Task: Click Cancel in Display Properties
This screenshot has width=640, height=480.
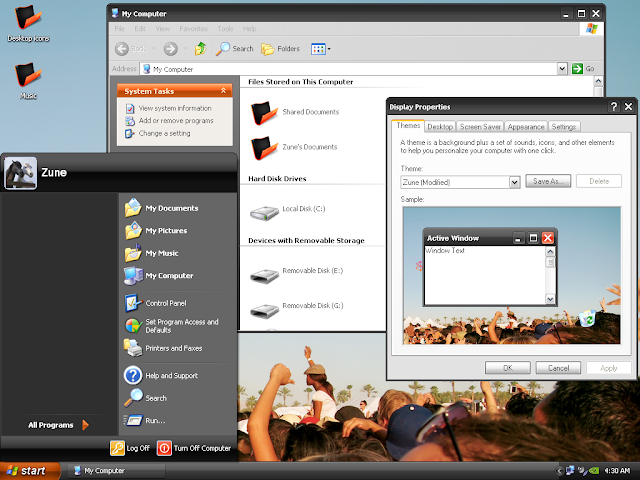Action: point(558,368)
